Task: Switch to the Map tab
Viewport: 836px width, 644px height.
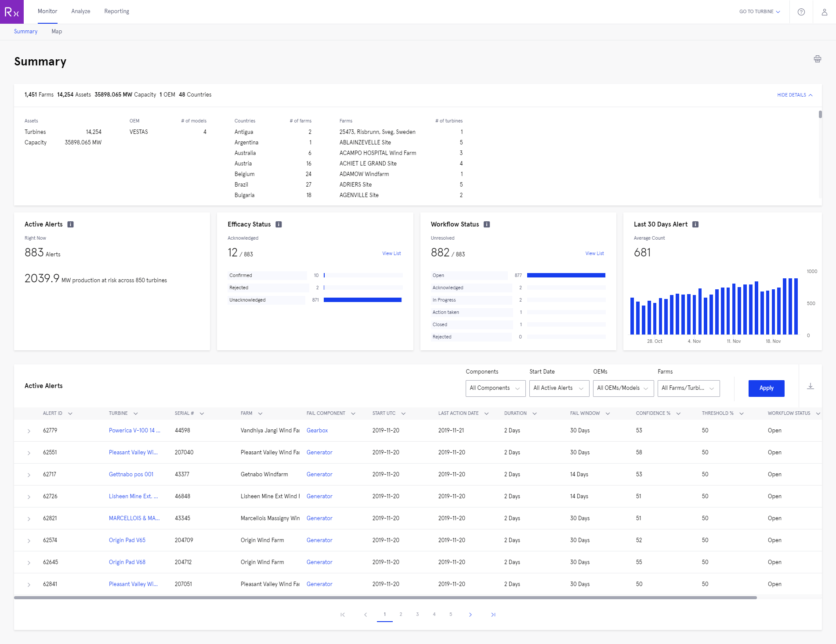Action: (x=57, y=31)
